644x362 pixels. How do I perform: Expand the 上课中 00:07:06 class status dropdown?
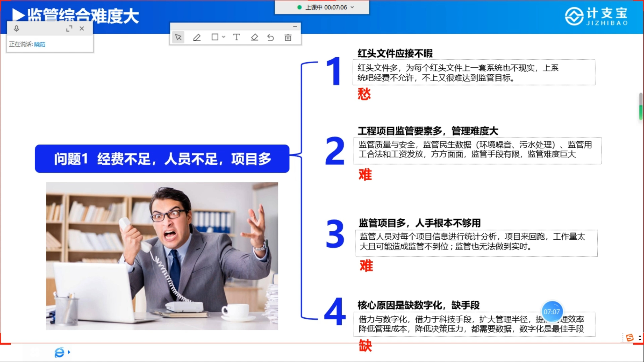pyautogui.click(x=352, y=7)
